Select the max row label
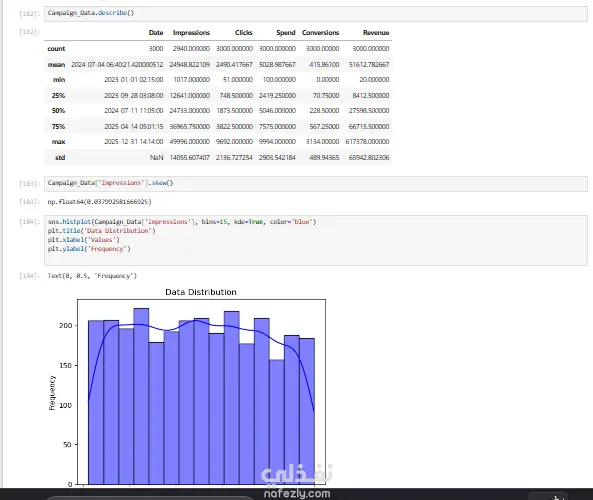The width and height of the screenshot is (593, 500). [x=59, y=142]
